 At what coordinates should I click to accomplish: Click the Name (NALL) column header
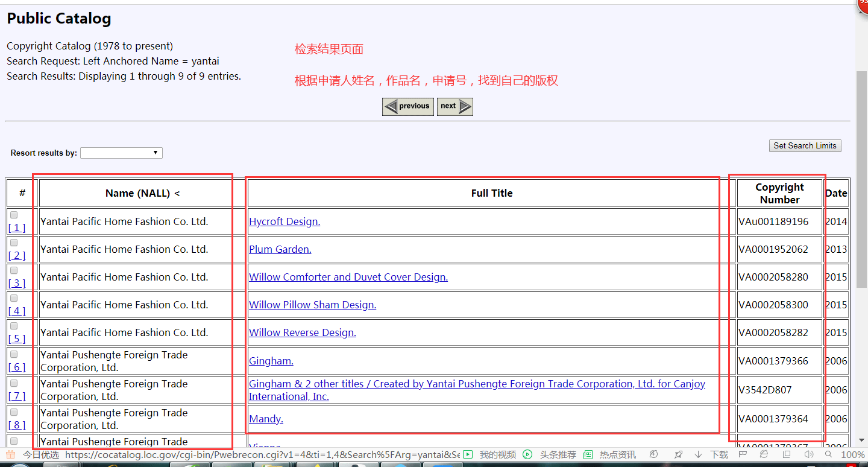coord(142,193)
